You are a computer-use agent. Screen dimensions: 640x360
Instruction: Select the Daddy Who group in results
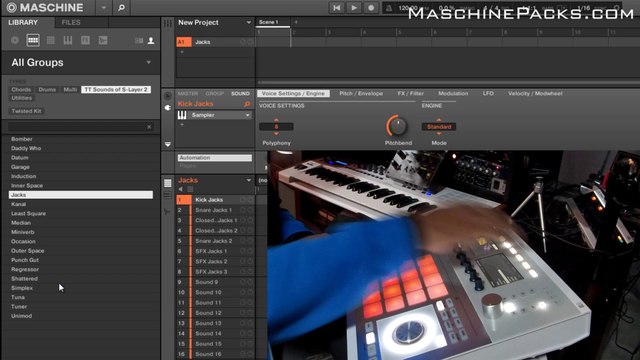click(81, 149)
